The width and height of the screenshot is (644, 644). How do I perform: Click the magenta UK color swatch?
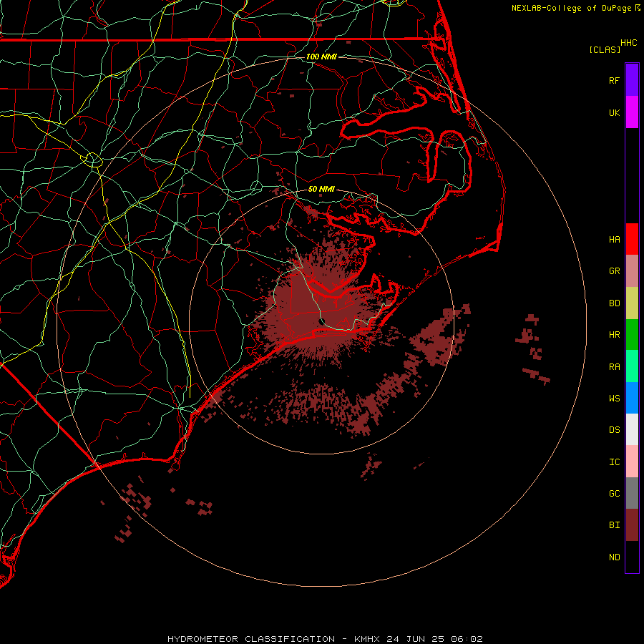click(x=632, y=112)
